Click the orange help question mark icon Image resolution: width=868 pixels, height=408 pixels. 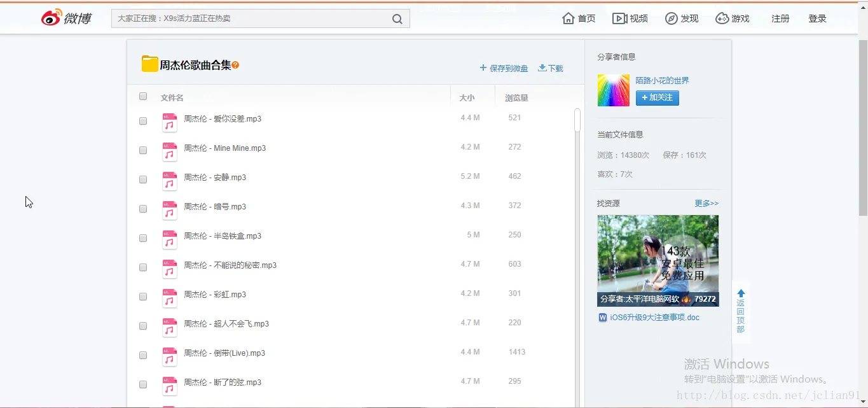pyautogui.click(x=235, y=65)
